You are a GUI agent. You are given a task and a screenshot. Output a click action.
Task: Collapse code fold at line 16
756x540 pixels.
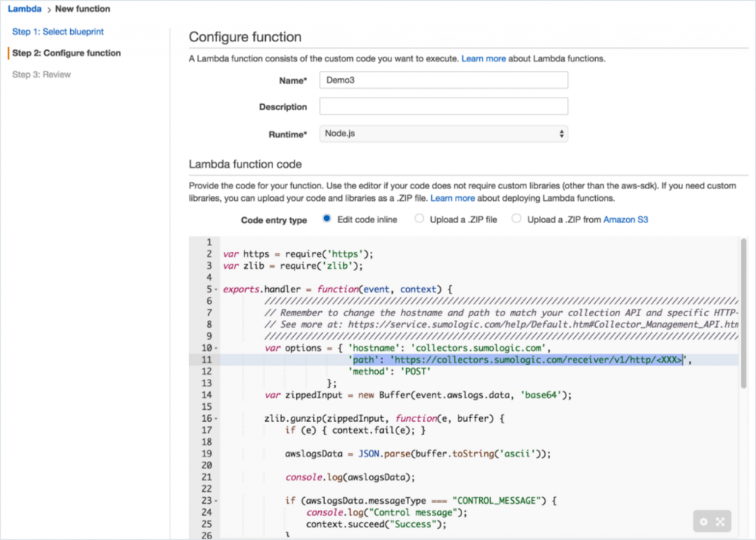click(216, 419)
